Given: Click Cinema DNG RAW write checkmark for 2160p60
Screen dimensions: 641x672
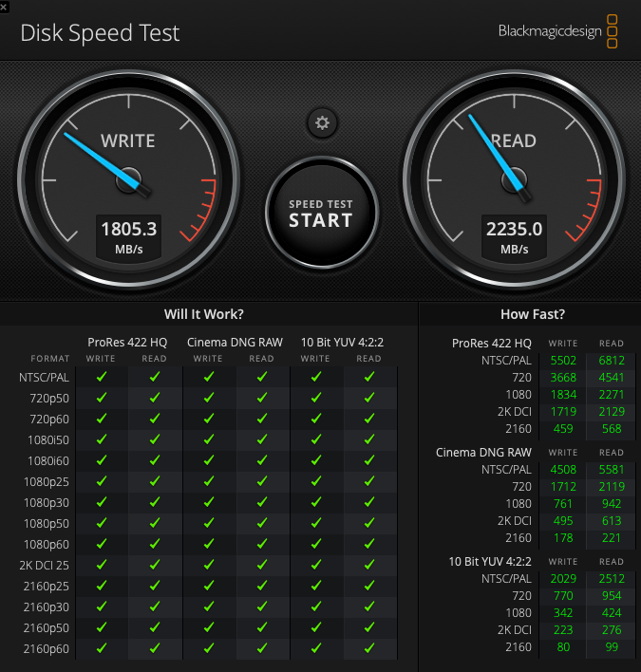Looking at the screenshot, I should click(x=209, y=648).
